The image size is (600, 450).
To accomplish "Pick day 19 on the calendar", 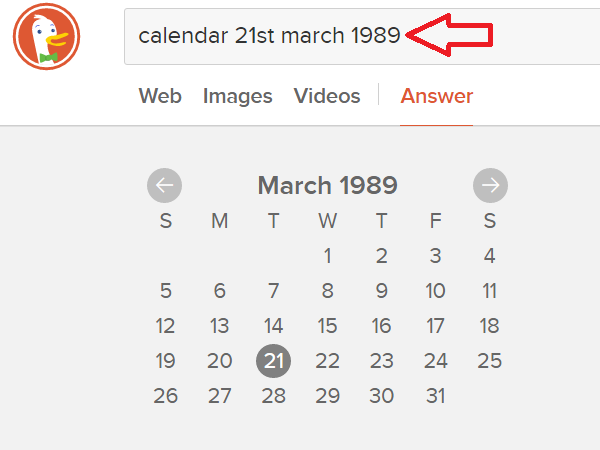I will [166, 361].
